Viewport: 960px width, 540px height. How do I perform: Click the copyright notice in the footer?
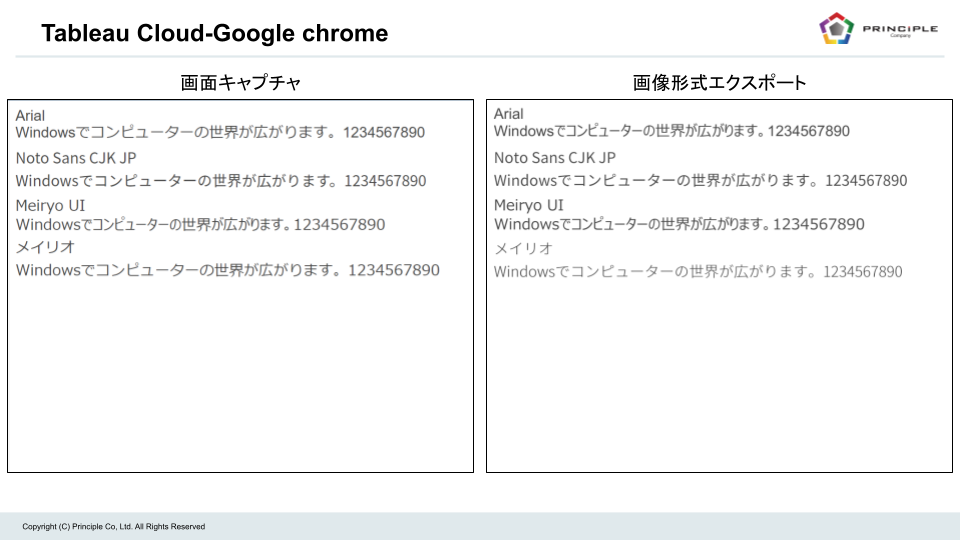pos(114,527)
